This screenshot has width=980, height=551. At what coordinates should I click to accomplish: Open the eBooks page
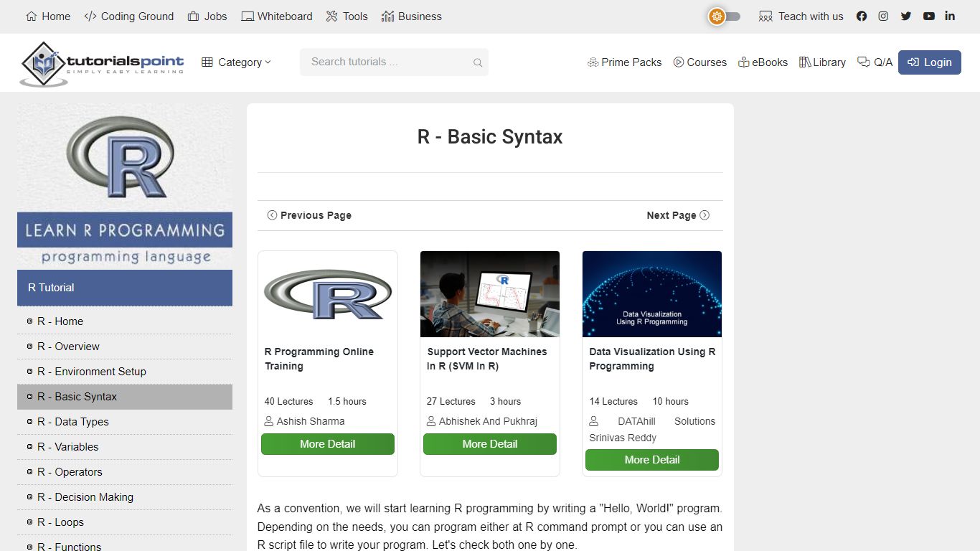click(763, 62)
